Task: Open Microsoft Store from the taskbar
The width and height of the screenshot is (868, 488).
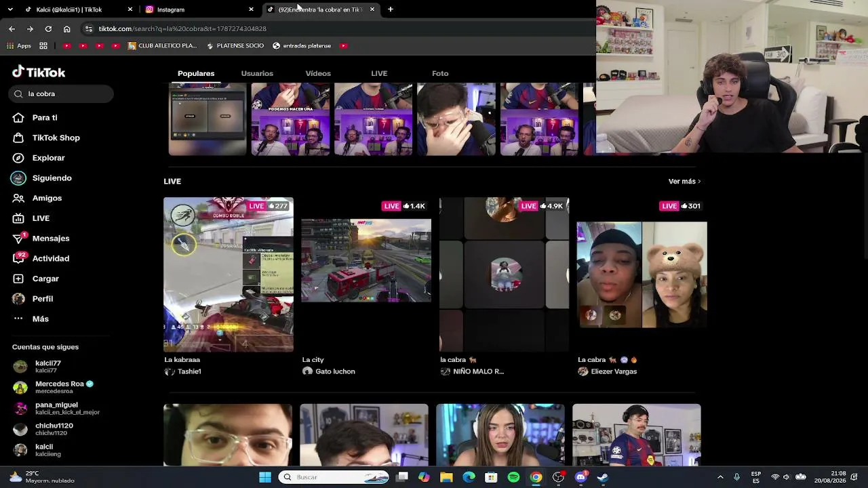Action: [x=491, y=477]
